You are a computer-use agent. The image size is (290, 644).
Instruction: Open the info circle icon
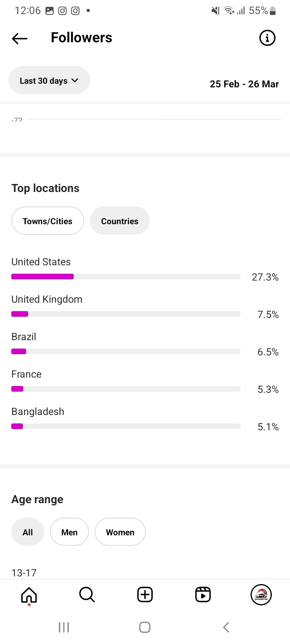(x=267, y=38)
